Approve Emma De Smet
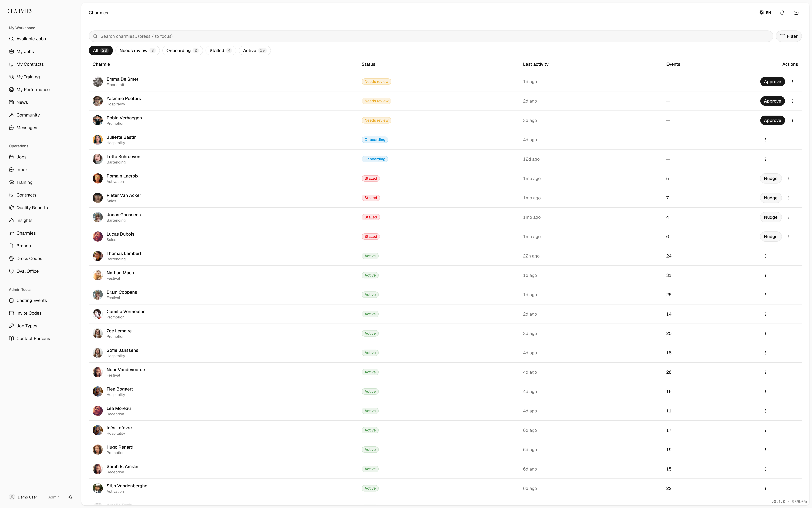Image resolution: width=812 pixels, height=508 pixels. click(x=772, y=82)
